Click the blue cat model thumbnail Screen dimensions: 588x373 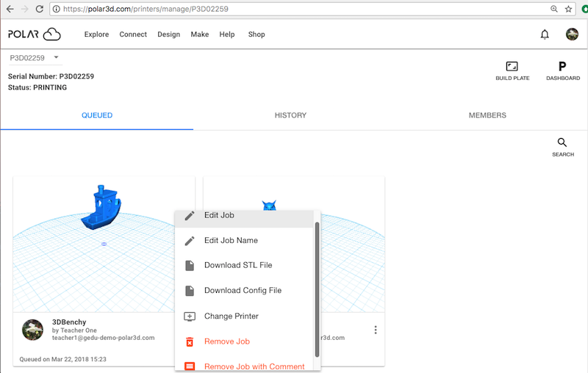(x=269, y=206)
